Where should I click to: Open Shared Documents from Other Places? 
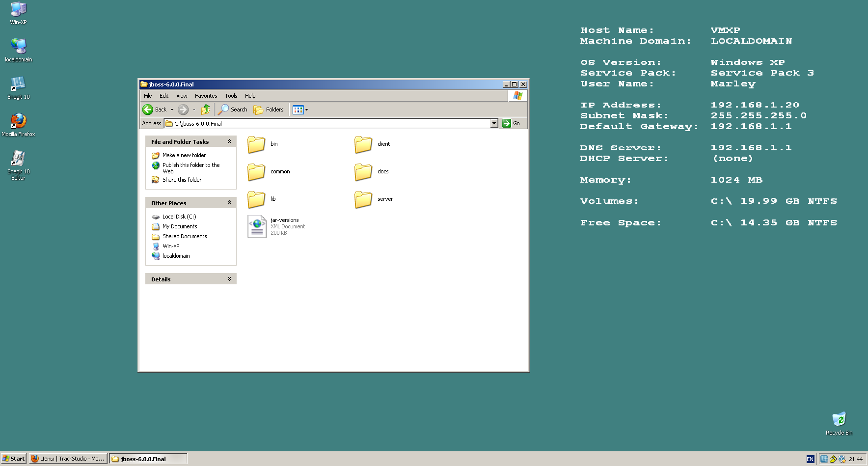pos(184,236)
